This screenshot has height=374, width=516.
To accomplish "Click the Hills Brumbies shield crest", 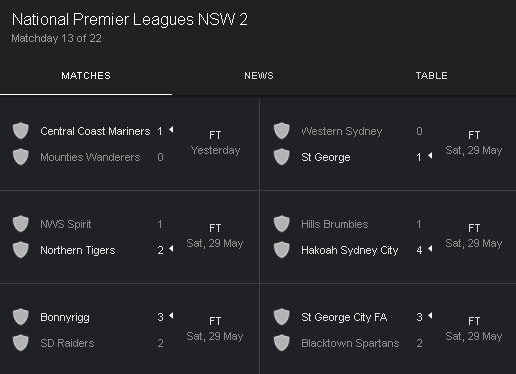I will [x=282, y=224].
